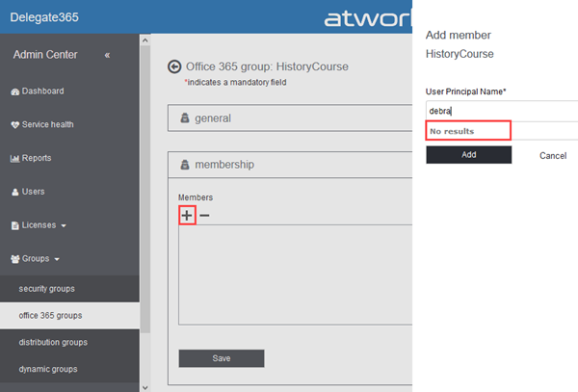
Task: Click Cancel in Add member panel
Action: click(x=553, y=156)
